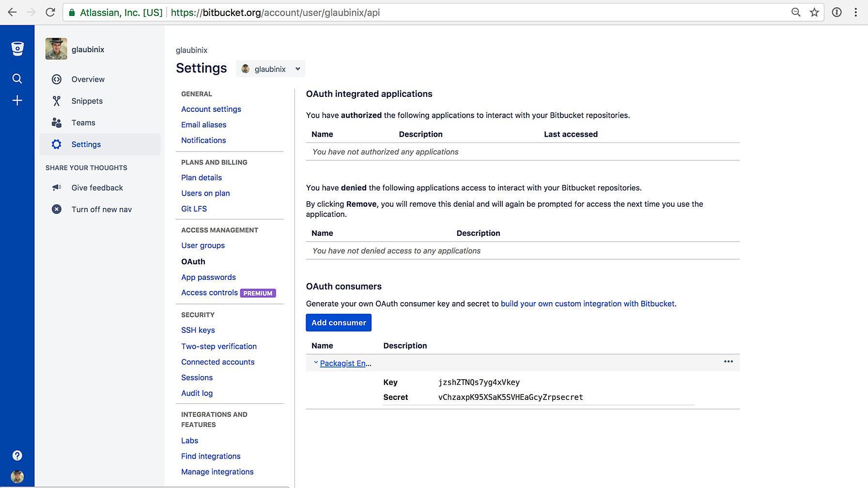The width and height of the screenshot is (868, 488).
Task: Open the Packagist consumer more actions menu
Action: point(728,362)
